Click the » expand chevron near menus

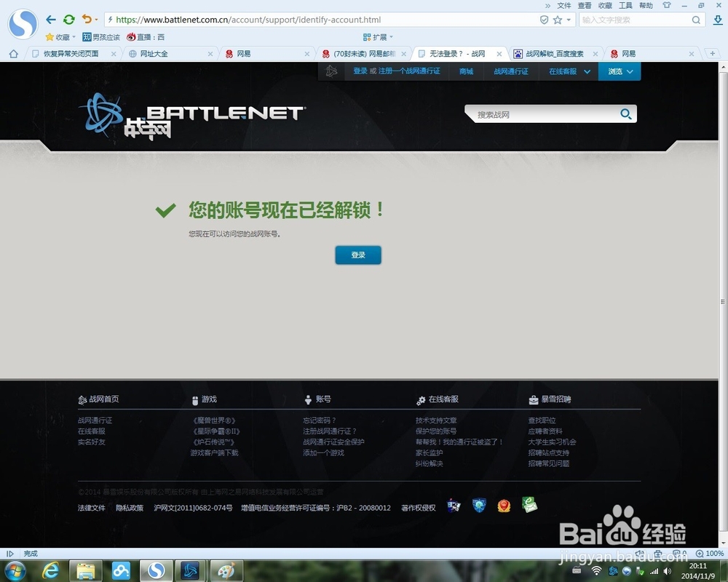[x=548, y=6]
